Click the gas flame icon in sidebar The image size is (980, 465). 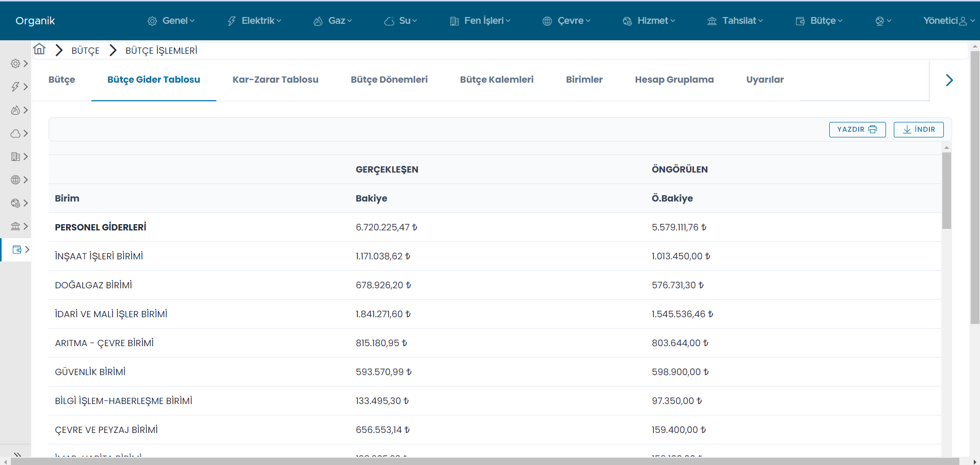coord(16,110)
